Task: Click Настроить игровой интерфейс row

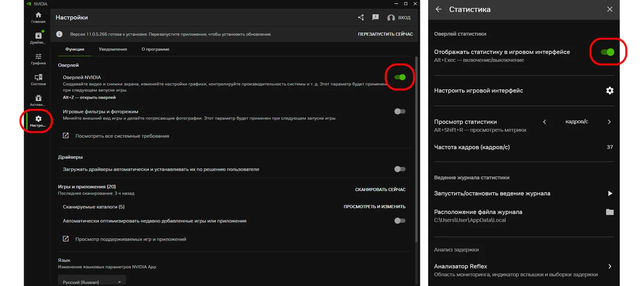Action: 524,90
